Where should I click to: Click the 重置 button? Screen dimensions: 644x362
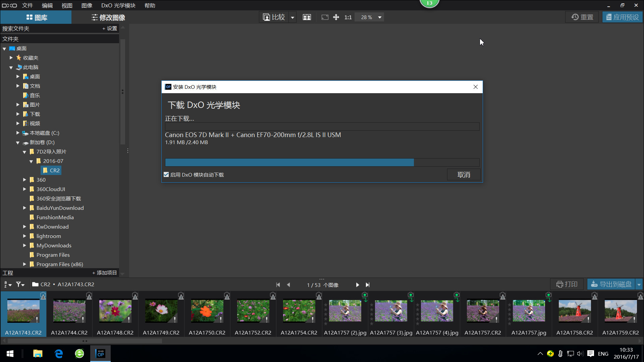pyautogui.click(x=582, y=17)
